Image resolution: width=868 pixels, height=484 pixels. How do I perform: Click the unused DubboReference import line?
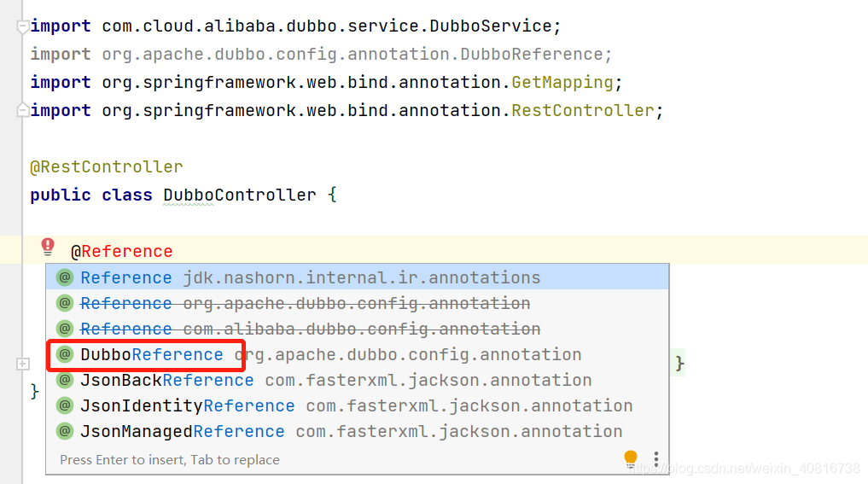[321, 55]
